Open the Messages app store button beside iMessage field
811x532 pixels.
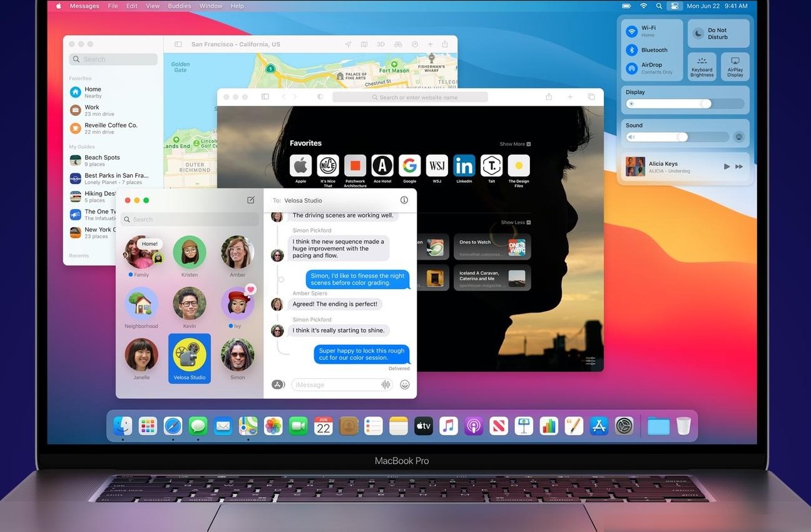tap(278, 384)
